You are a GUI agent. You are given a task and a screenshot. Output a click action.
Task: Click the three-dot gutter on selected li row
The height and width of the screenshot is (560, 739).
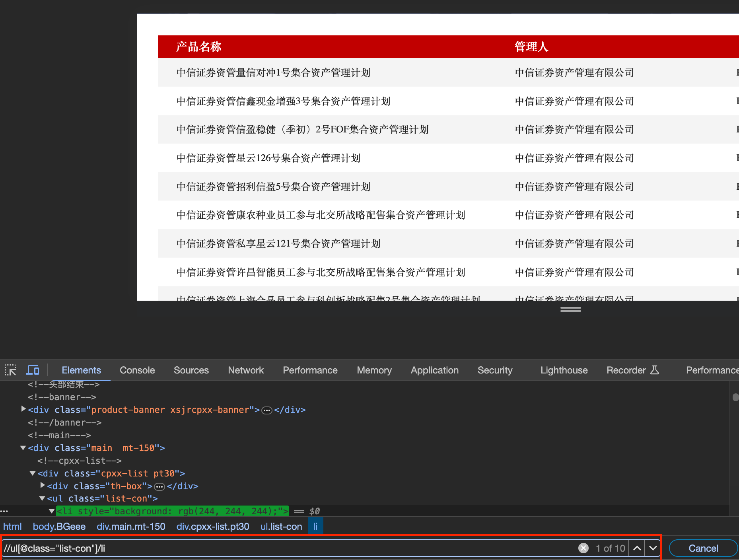tap(4, 511)
